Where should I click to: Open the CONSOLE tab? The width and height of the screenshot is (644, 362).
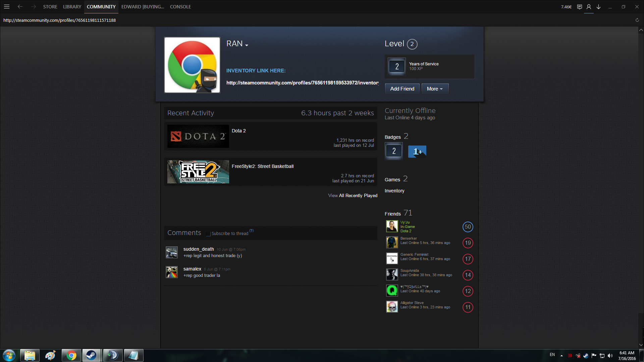(x=180, y=7)
